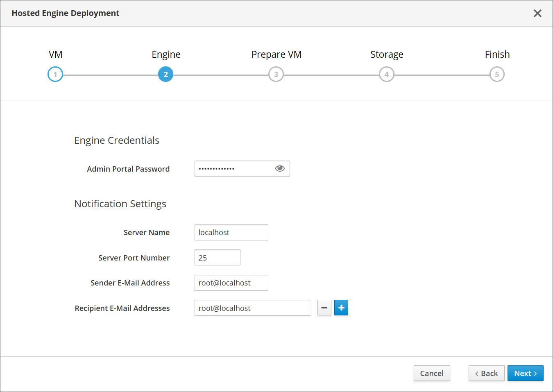Select the step 5 Finish circle
This screenshot has height=392, width=553.
497,74
